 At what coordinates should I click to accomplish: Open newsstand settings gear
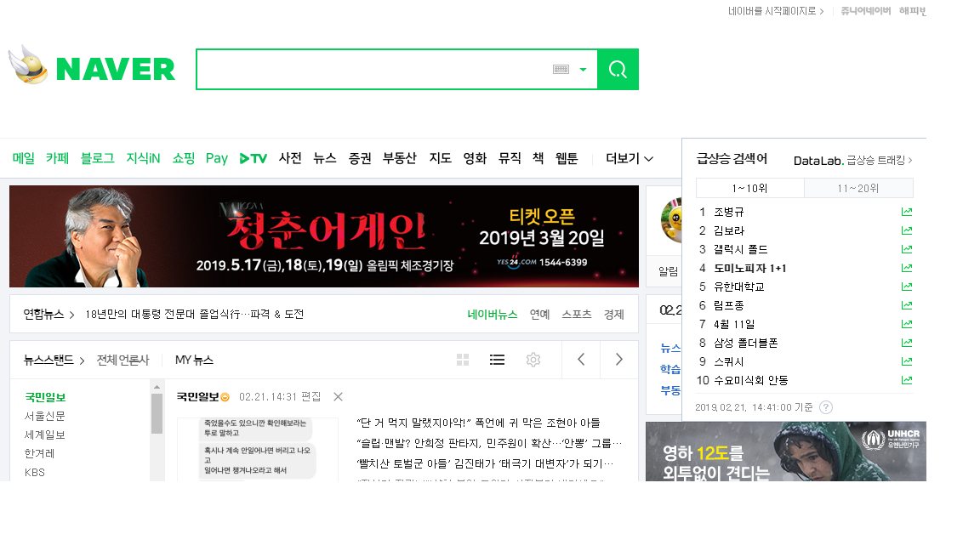pos(533,360)
